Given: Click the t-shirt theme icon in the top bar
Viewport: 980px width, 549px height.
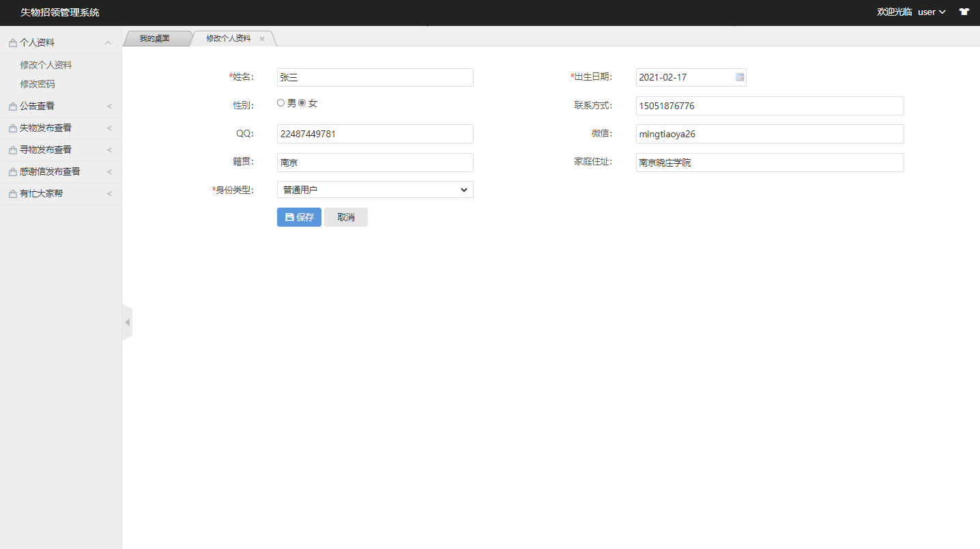Looking at the screenshot, I should click(x=964, y=12).
